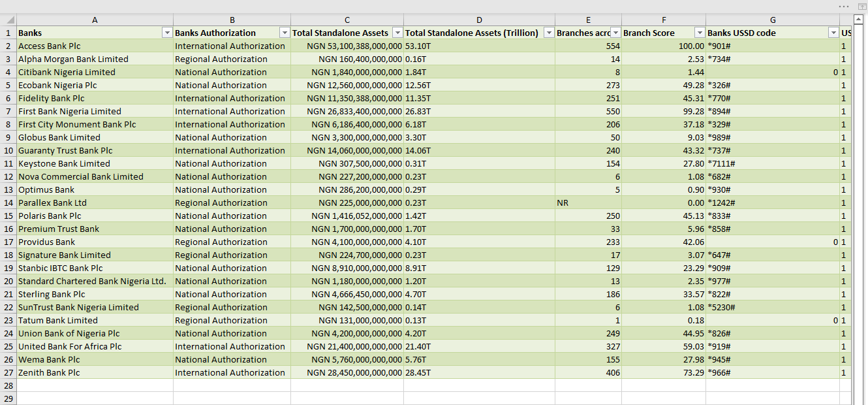
Task: Select the Branch Score header cell
Action: pos(664,33)
